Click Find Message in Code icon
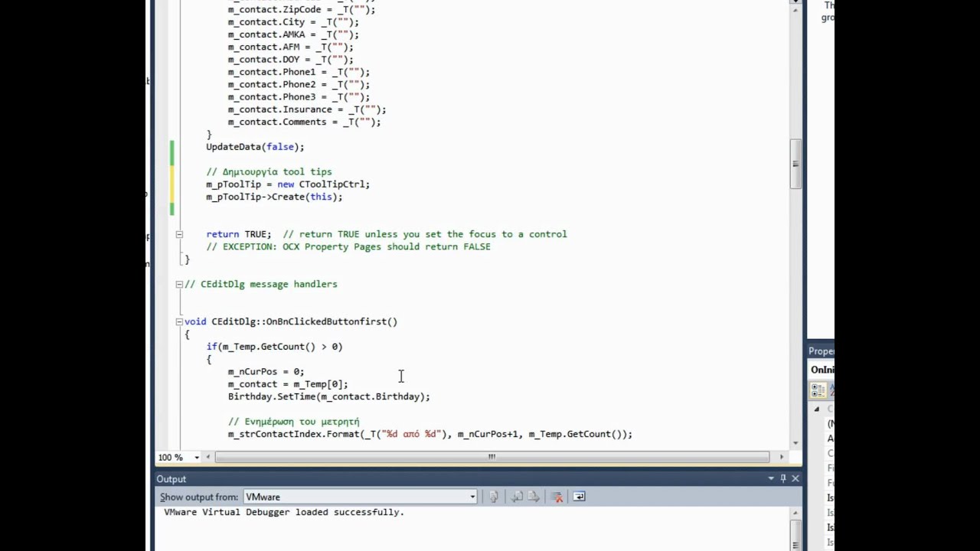The image size is (980, 551). click(x=494, y=497)
